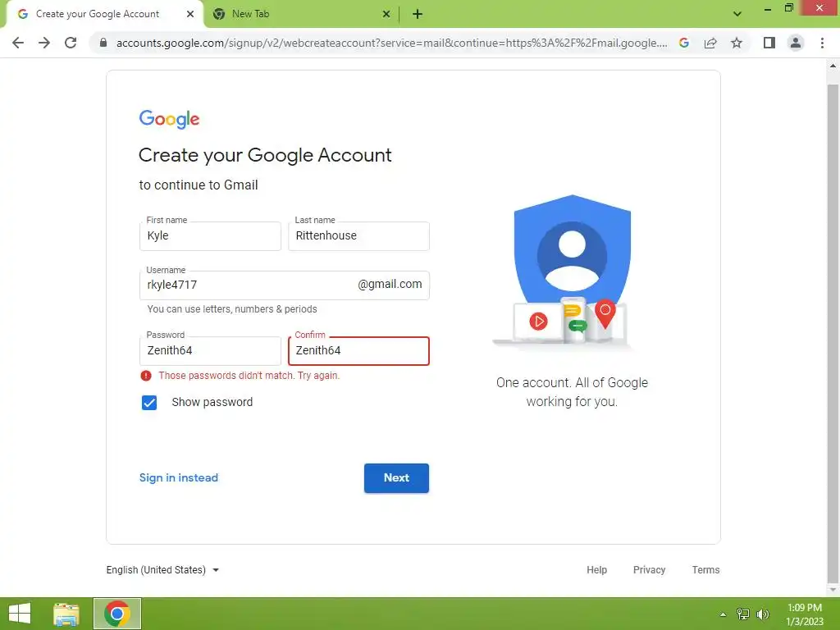Image resolution: width=840 pixels, height=630 pixels.
Task: Switch to the New Tab tab
Action: click(301, 14)
